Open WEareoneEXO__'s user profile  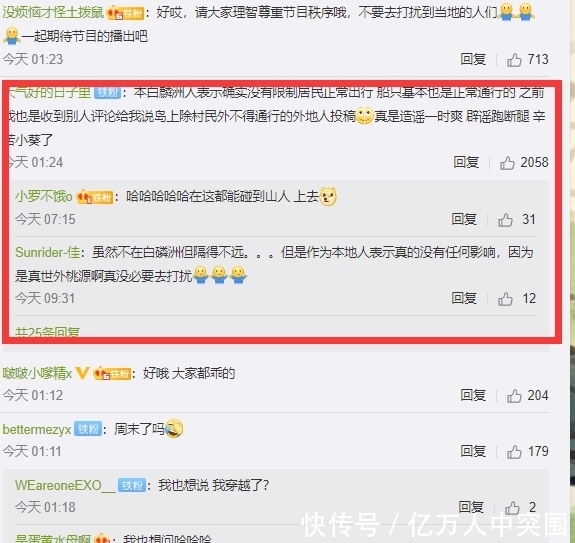(x=65, y=485)
